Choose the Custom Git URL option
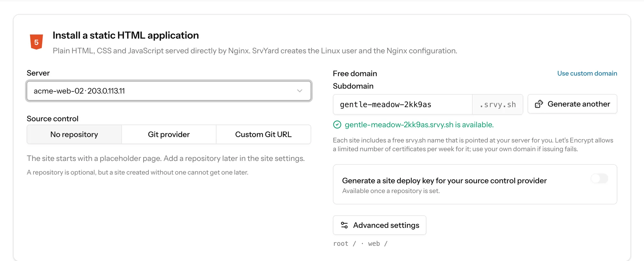Viewport: 644px width, 261px height. 263,135
